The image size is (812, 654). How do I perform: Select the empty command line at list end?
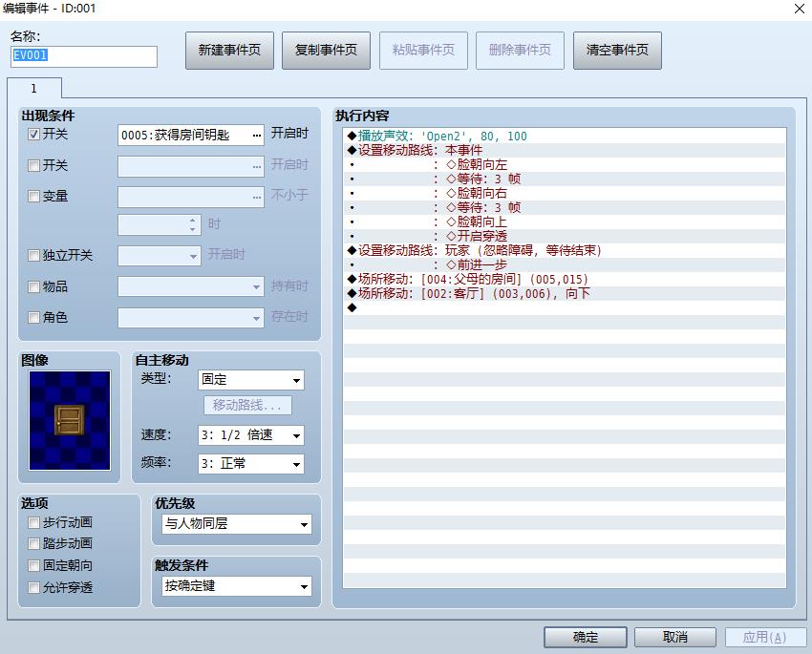[565, 307]
